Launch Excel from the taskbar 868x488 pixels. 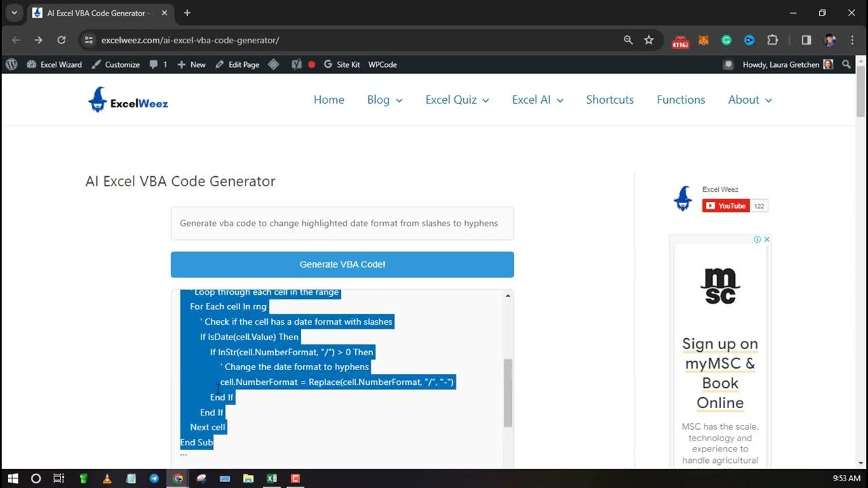tap(271, 479)
